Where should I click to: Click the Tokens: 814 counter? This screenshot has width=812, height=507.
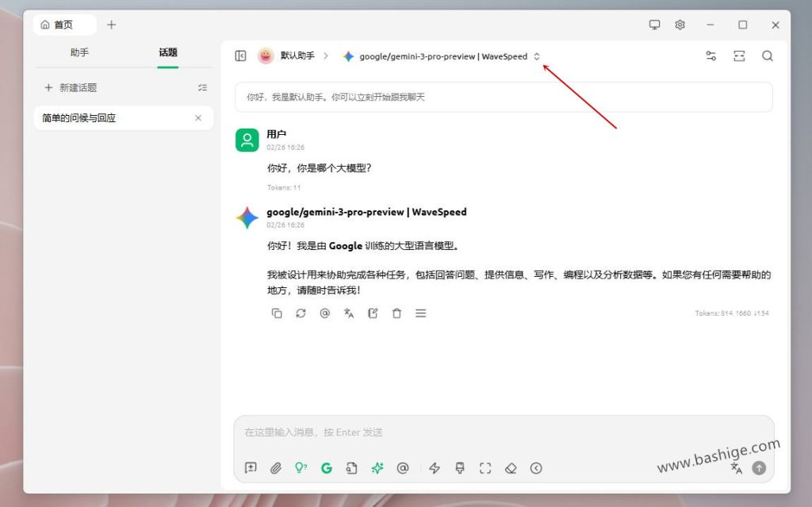click(x=732, y=313)
